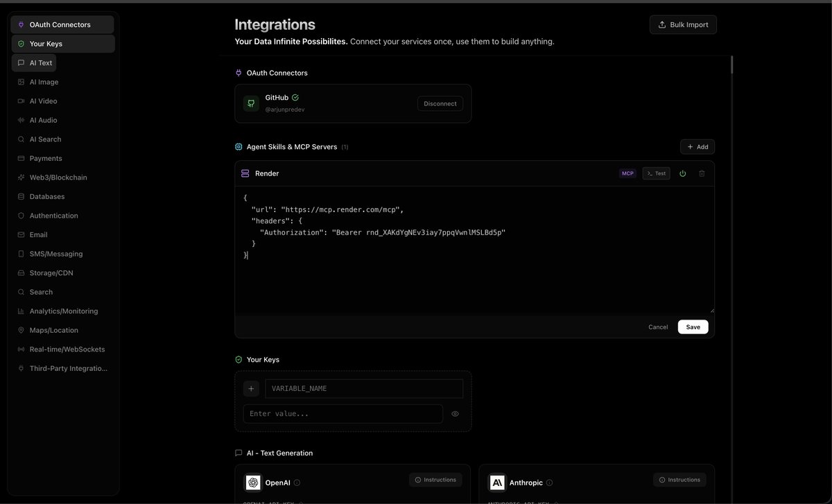Click plus icon to add key

click(251, 389)
